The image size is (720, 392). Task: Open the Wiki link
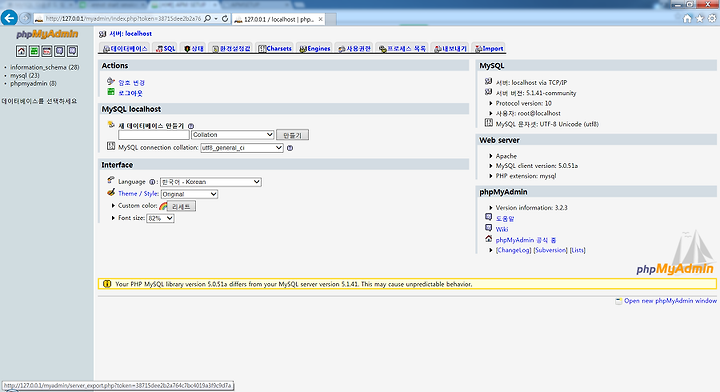pos(502,229)
